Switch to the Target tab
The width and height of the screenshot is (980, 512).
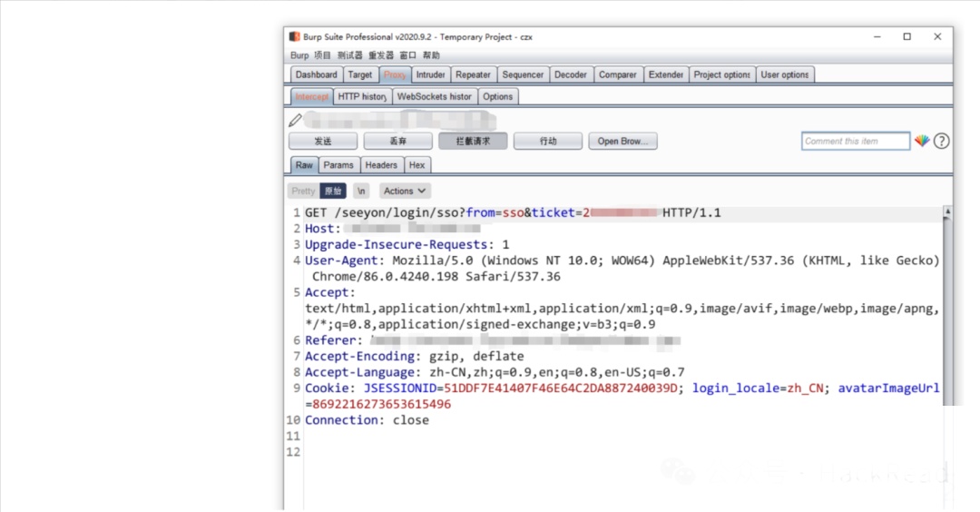click(360, 74)
